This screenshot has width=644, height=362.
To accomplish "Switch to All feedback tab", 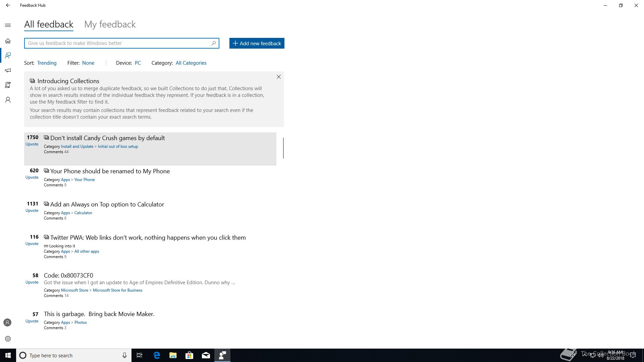I will tap(49, 24).
